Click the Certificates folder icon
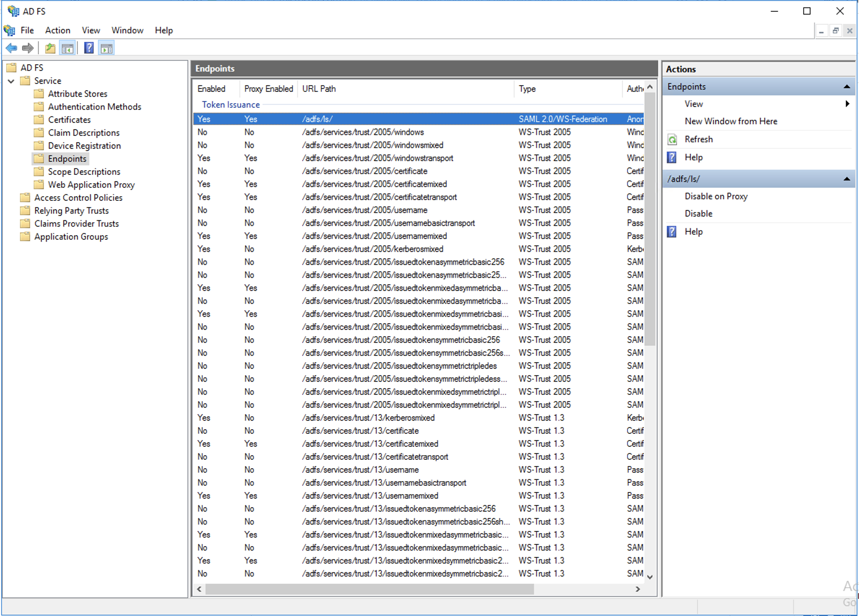Screen dimensions: 859x616 [x=39, y=120]
